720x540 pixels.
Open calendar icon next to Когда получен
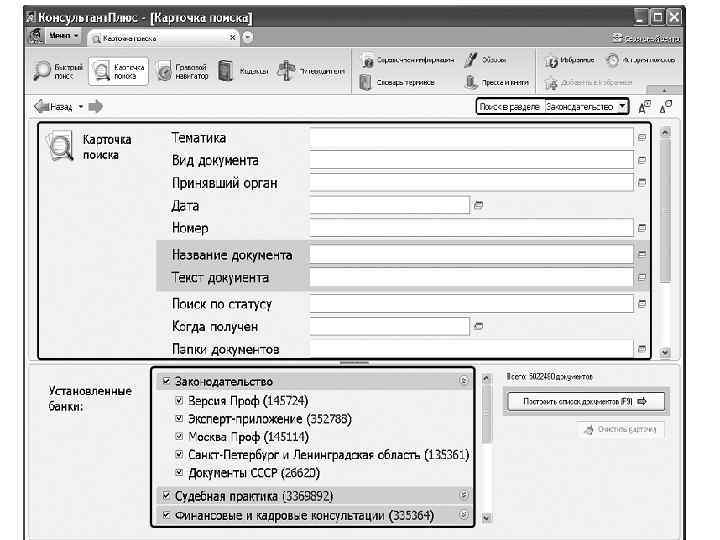478,326
